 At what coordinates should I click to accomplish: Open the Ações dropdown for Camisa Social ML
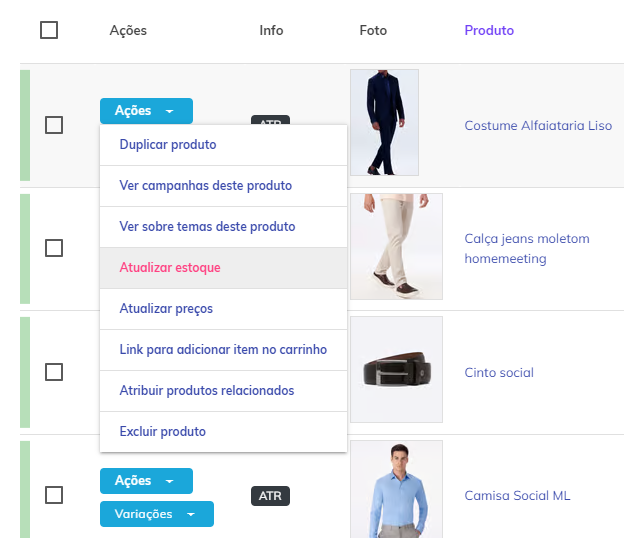[146, 481]
